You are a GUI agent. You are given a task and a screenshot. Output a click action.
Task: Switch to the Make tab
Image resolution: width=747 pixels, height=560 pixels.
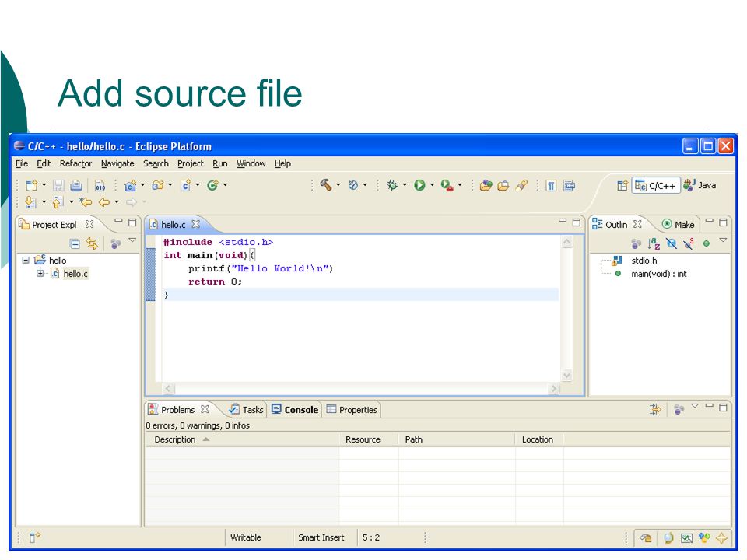[679, 224]
